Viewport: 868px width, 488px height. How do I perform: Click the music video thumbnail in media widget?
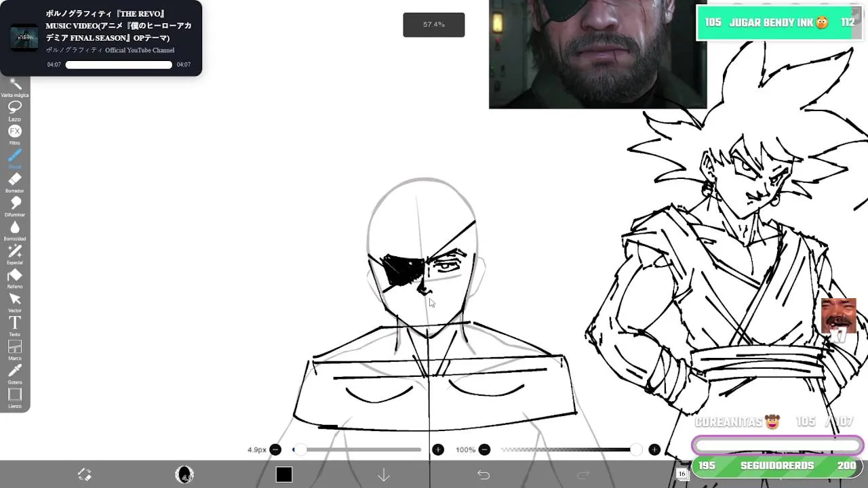click(24, 38)
